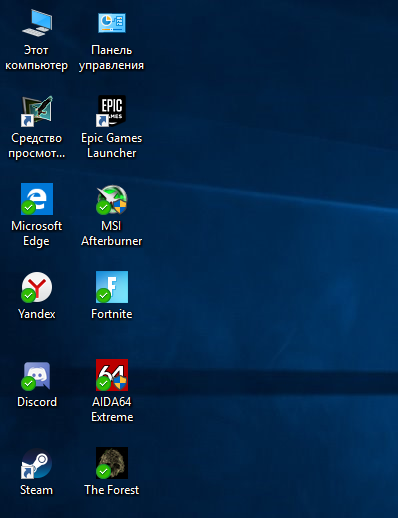This screenshot has width=398, height=518.
Task: Select the Steam shortcut icon
Action: coord(37,463)
